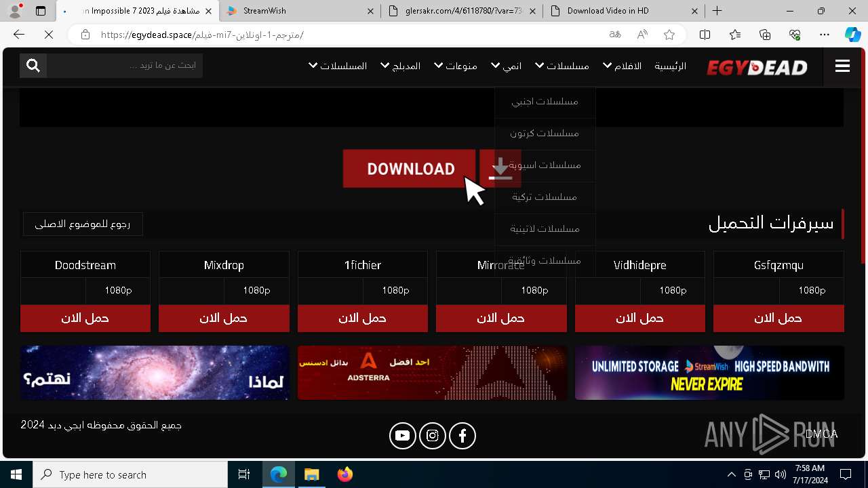Click the Windows taskbar search box
The height and width of the screenshot is (488, 868).
coord(130,474)
